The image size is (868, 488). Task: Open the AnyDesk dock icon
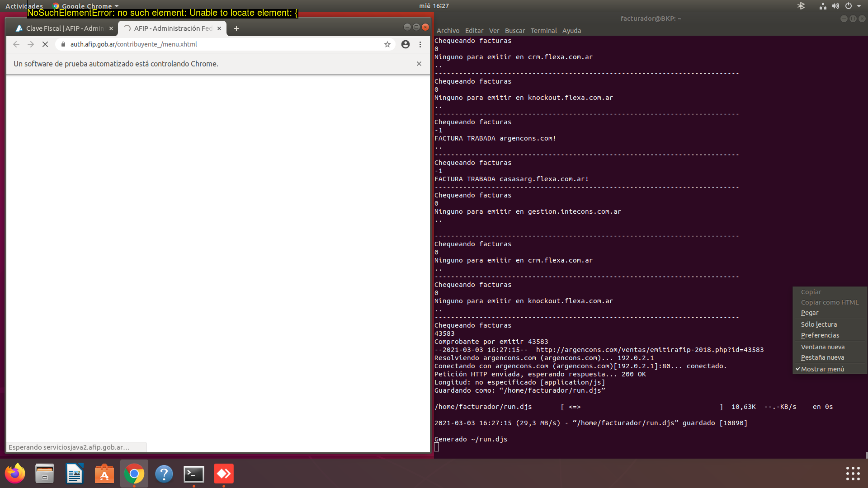[x=224, y=474]
